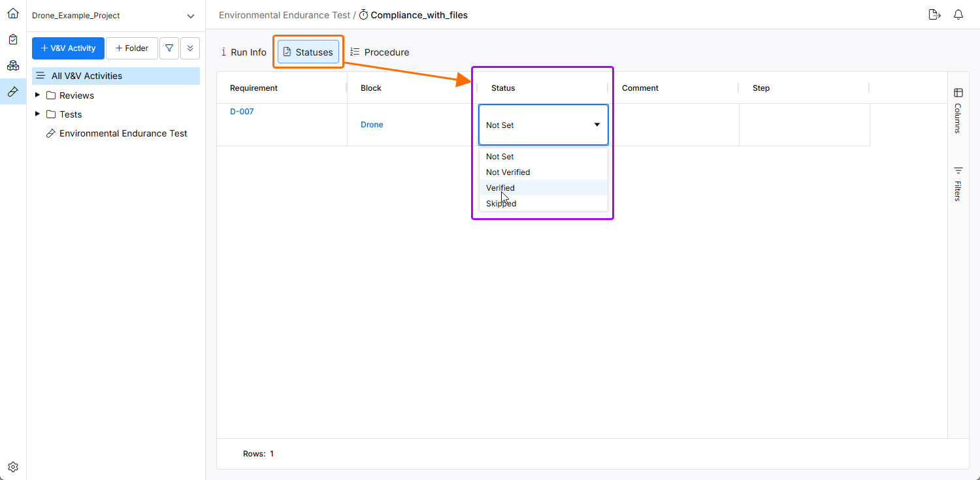
Task: Open the Not Set status dropdown
Action: (543, 125)
